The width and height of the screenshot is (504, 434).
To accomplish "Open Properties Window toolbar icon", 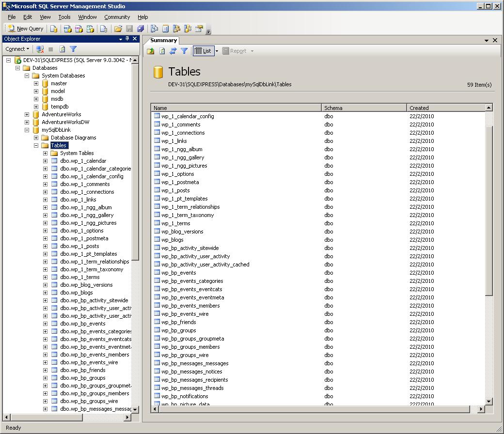I will [x=199, y=29].
